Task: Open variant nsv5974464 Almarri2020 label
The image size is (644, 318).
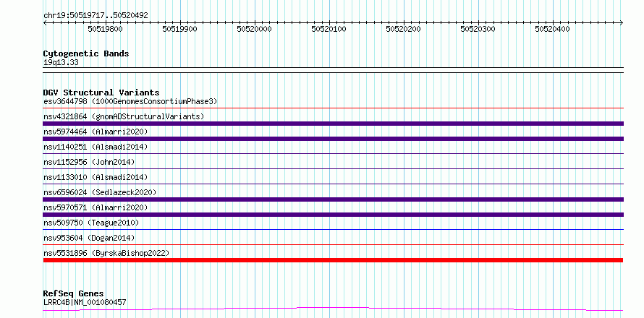Action: 96,132
